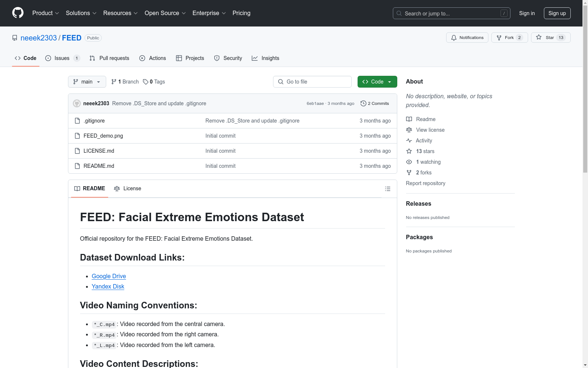Click the branch icon next to 1 Branch
This screenshot has height=368, width=588.
(114, 82)
